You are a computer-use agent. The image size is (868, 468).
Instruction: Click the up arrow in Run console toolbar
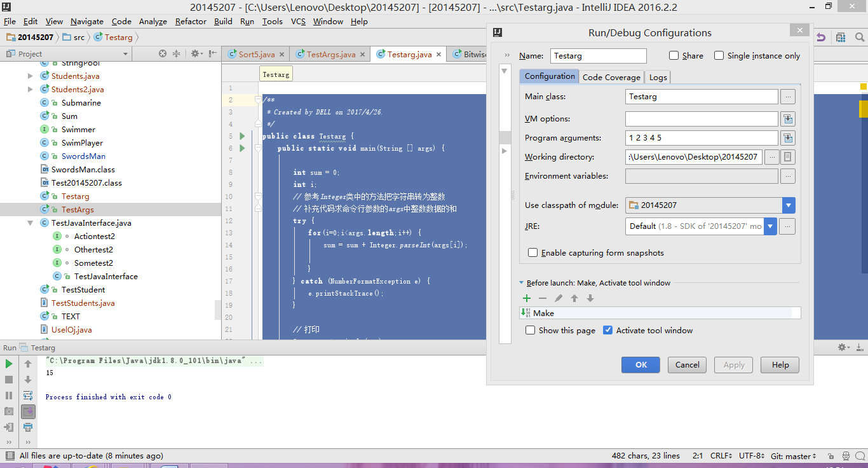point(28,364)
